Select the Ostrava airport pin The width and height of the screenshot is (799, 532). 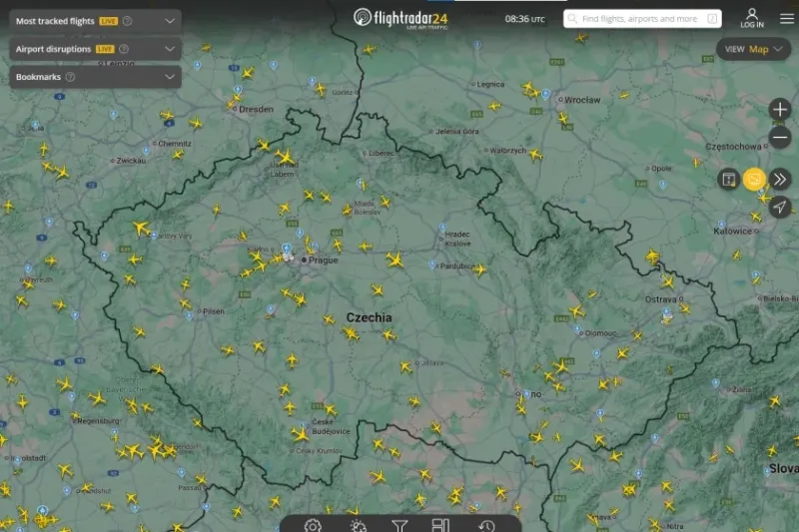[x=666, y=311]
